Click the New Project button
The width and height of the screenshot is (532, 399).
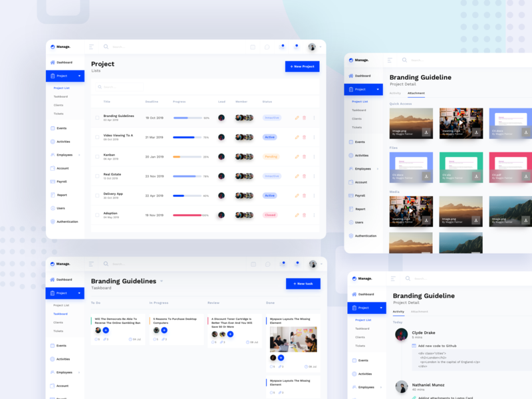(x=303, y=66)
